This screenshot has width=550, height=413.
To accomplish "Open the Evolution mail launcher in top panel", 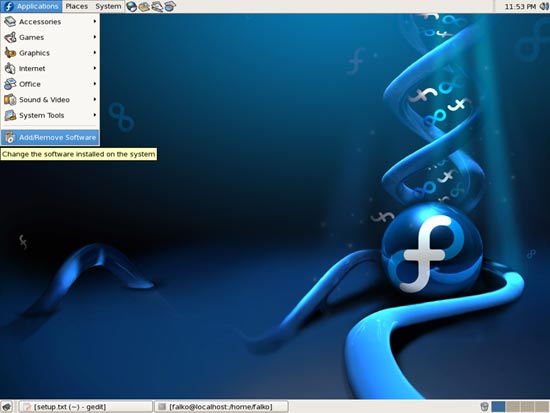I will (144, 6).
